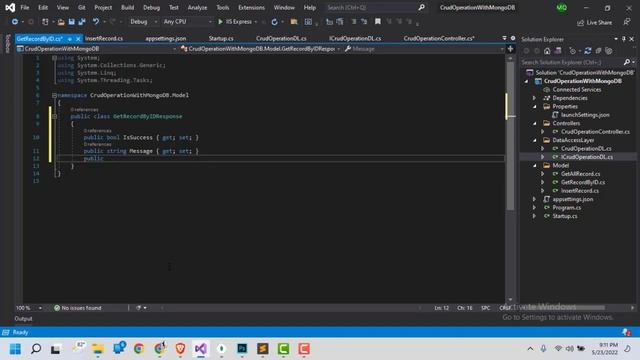Switch to the Startup.cs tab
The height and width of the screenshot is (360, 640).
[221, 38]
